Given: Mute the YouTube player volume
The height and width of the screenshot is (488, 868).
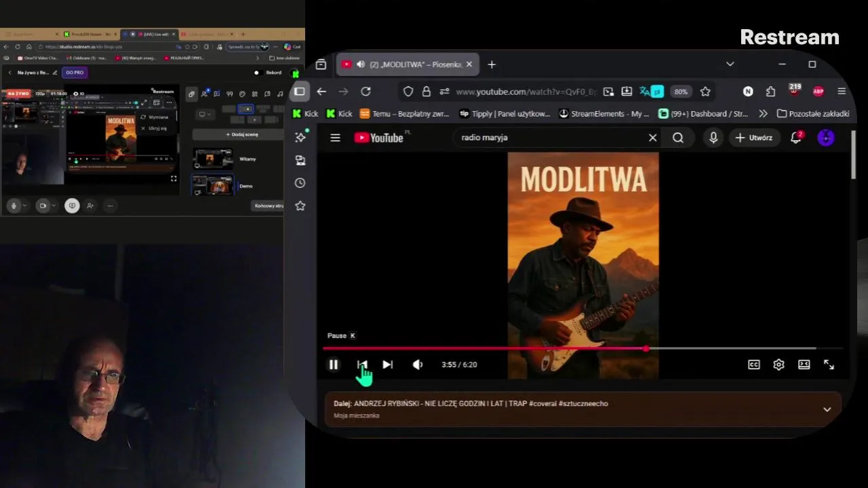Looking at the screenshot, I should coord(418,365).
